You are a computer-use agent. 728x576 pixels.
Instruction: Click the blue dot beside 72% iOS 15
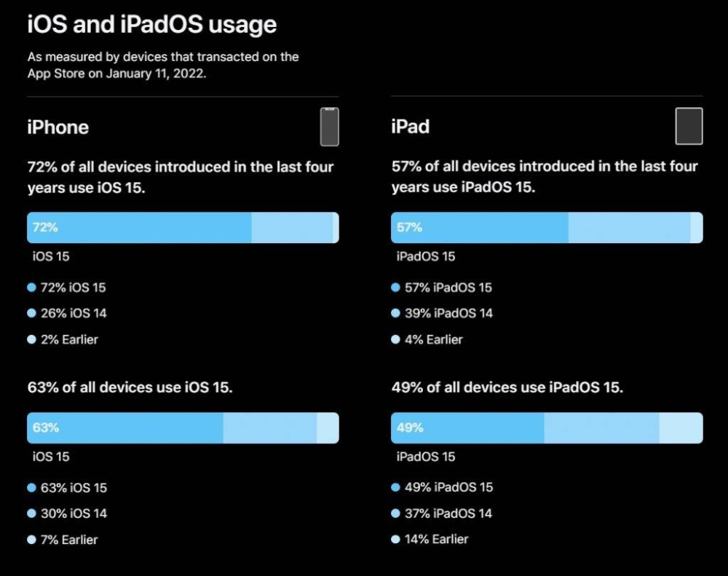point(31,288)
